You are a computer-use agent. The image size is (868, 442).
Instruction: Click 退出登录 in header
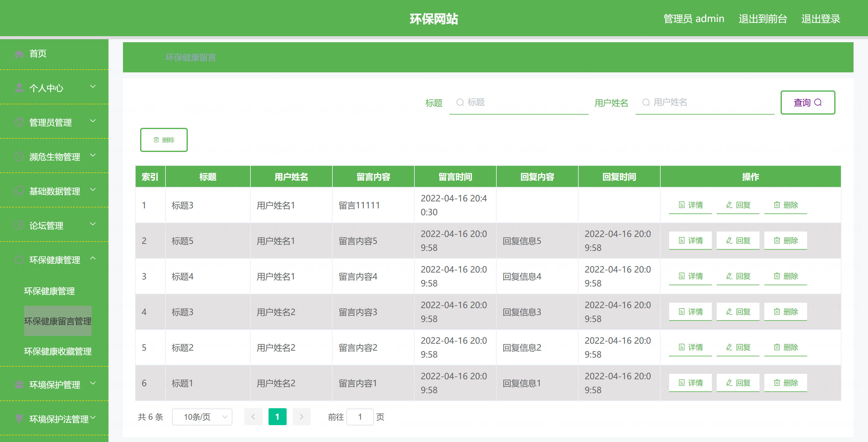click(x=820, y=19)
